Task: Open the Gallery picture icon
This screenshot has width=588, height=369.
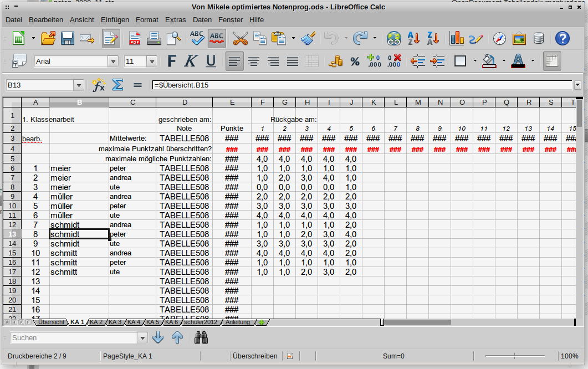Action: pos(519,38)
